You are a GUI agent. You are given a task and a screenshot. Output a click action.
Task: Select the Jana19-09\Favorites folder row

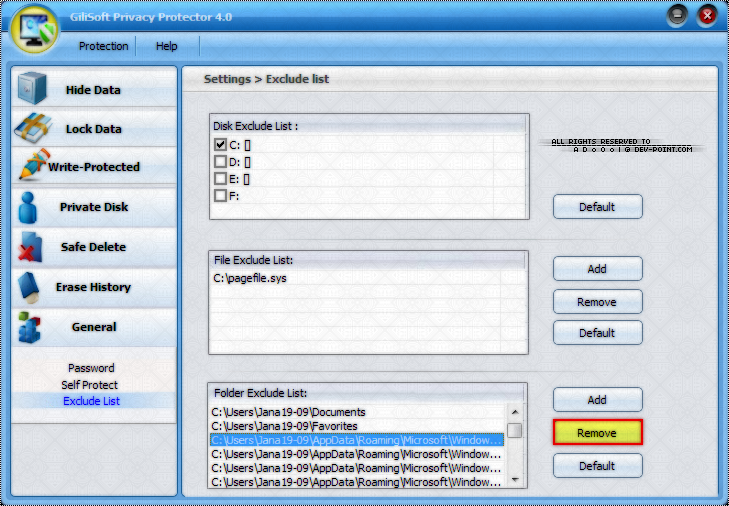[x=357, y=426]
